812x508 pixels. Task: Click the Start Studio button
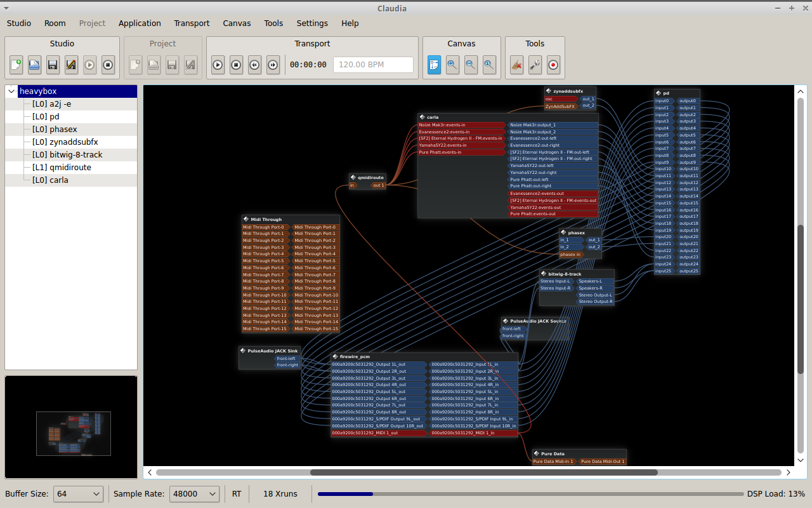89,64
